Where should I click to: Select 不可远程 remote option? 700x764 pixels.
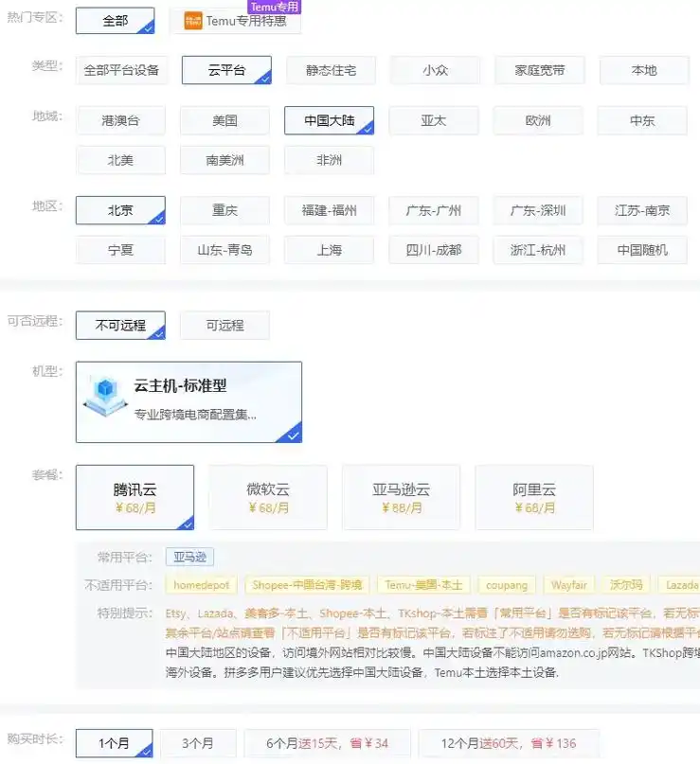pyautogui.click(x=120, y=325)
